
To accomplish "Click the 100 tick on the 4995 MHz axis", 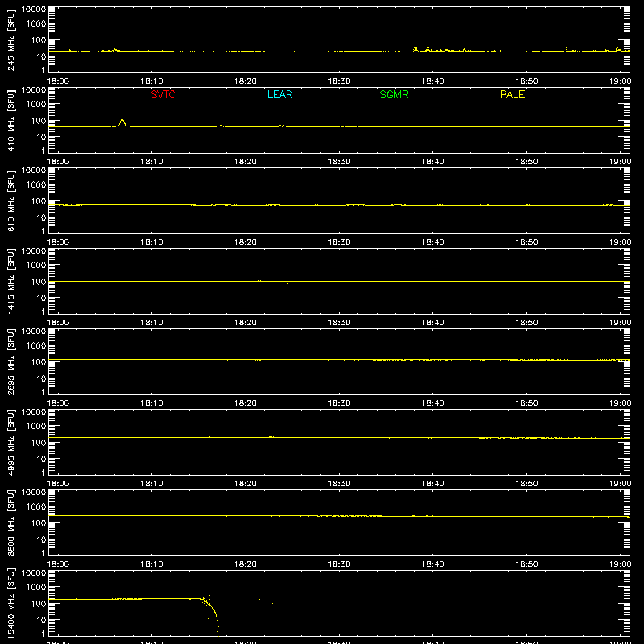I will 39,443.
